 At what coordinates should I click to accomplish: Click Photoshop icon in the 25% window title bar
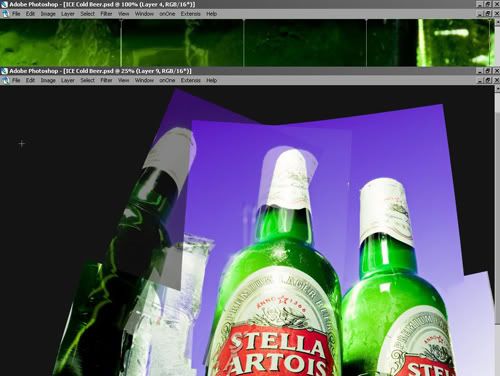coord(4,71)
